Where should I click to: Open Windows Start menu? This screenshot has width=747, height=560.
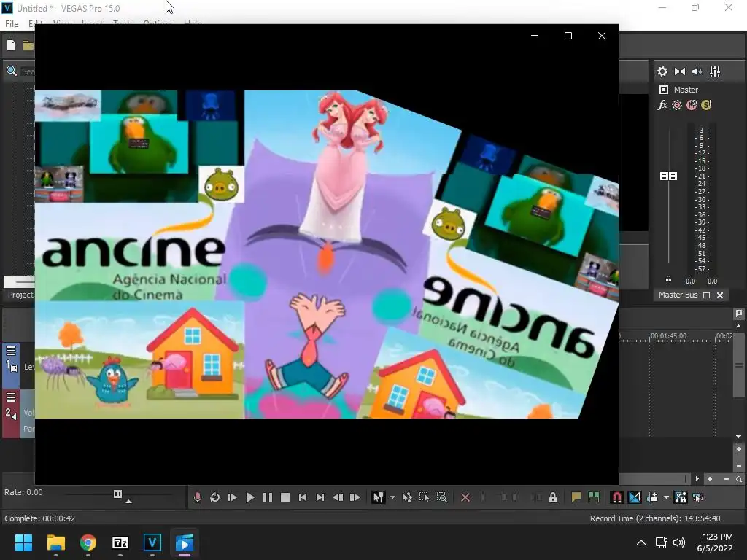[x=23, y=542]
